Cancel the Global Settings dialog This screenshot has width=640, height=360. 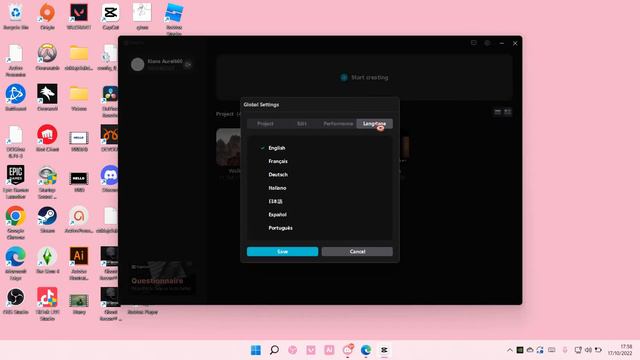tap(357, 251)
